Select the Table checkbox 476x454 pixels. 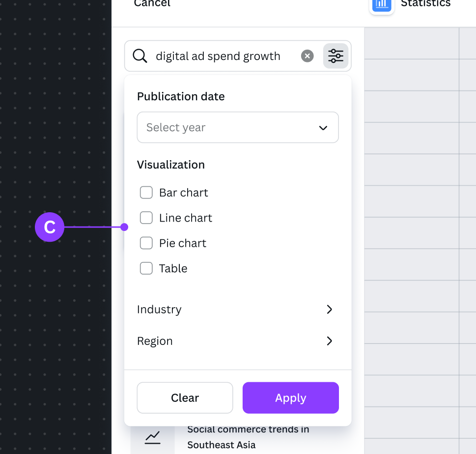146,268
